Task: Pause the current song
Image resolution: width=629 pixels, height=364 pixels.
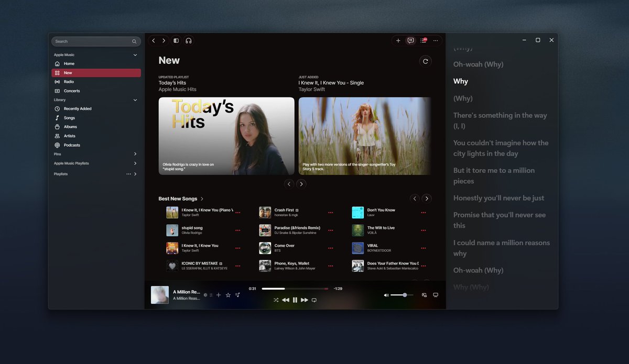Action: 295,300
